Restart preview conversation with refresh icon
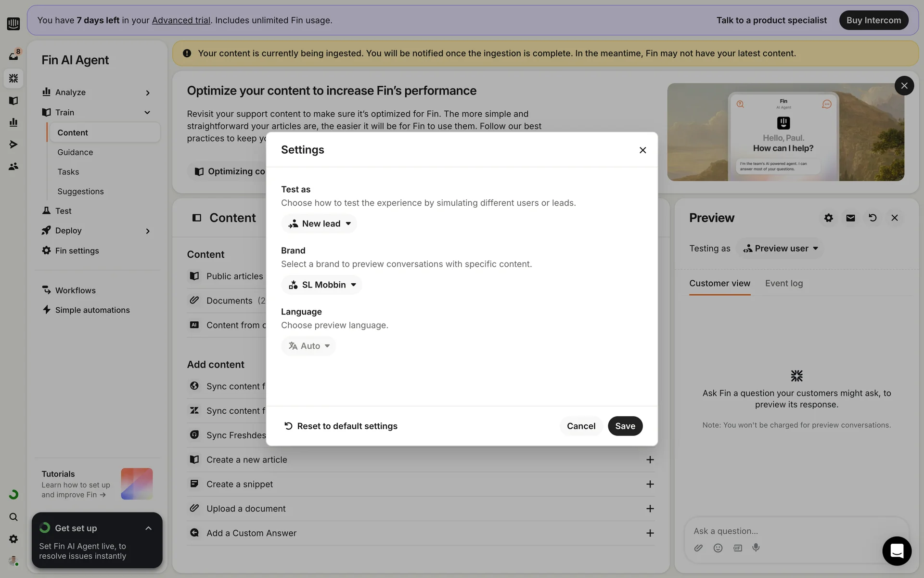This screenshot has width=924, height=578. [x=873, y=218]
